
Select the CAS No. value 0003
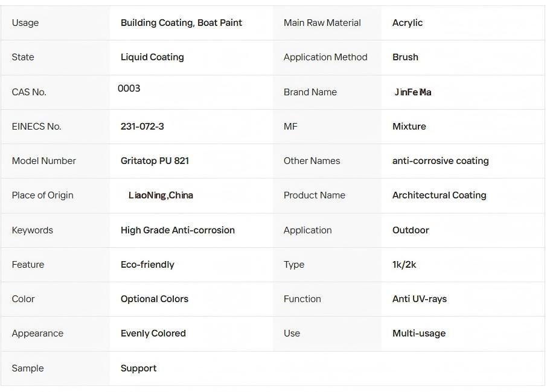click(x=129, y=89)
